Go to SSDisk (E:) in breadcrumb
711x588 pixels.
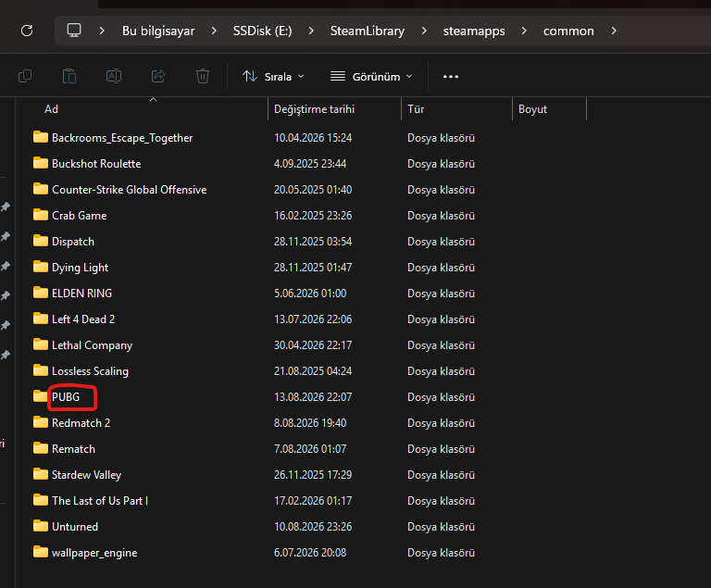(263, 31)
